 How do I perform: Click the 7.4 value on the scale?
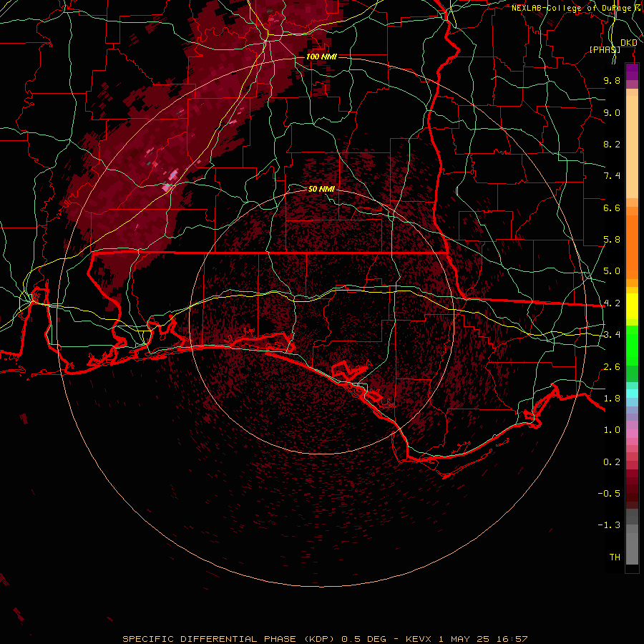pos(612,176)
